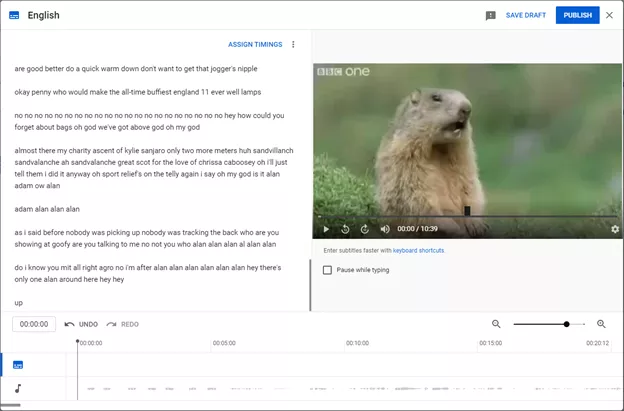Select the audio track music note icon

[18, 388]
